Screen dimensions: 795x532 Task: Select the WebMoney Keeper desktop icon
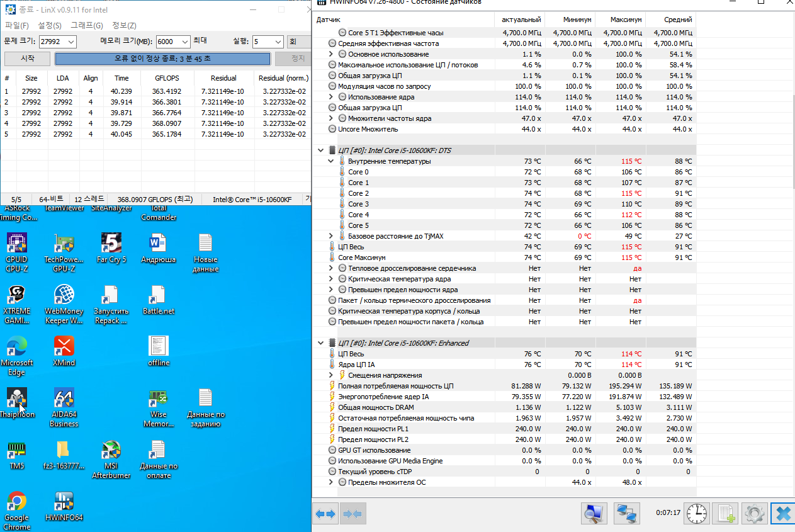(x=64, y=304)
